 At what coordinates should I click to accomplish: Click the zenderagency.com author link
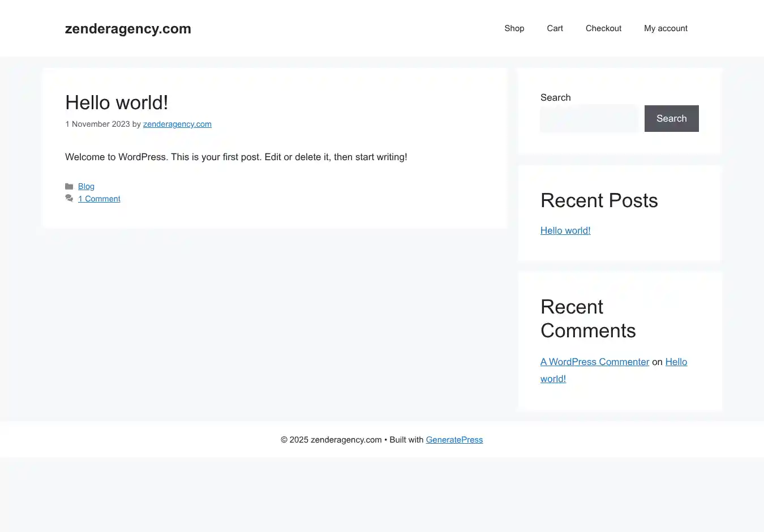[177, 124]
